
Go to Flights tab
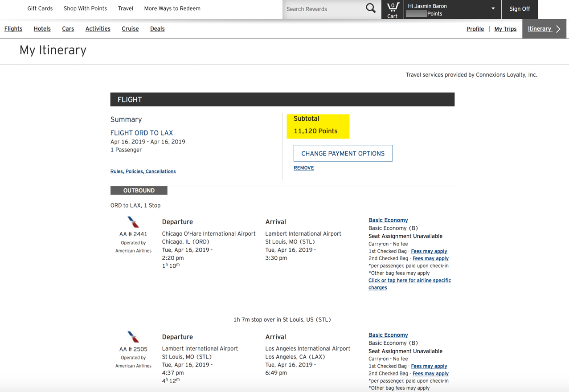pos(13,29)
